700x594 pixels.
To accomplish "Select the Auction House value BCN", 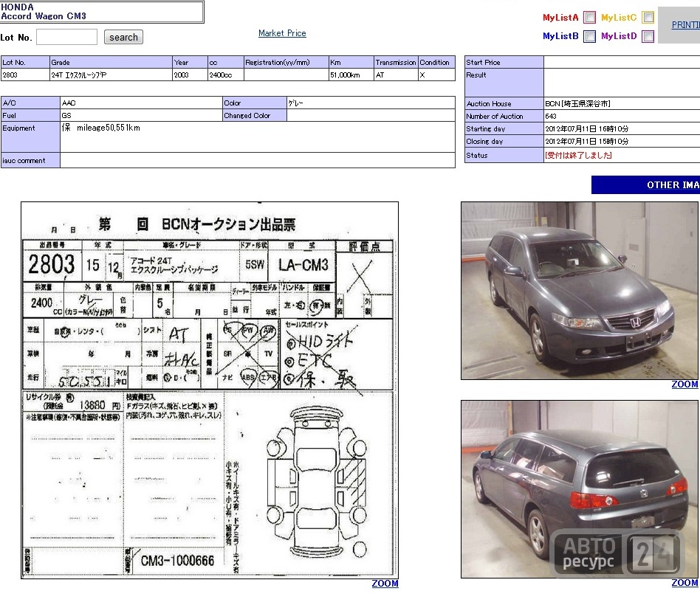I will tap(577, 103).
